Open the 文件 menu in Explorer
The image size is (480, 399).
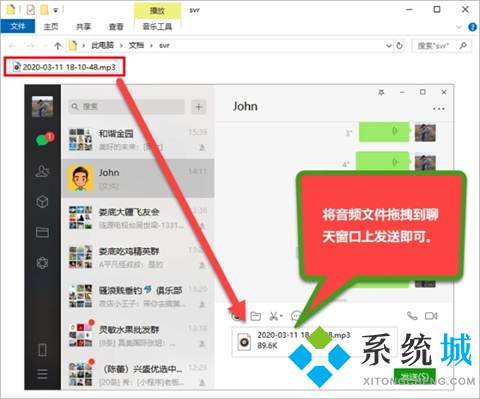(x=18, y=26)
